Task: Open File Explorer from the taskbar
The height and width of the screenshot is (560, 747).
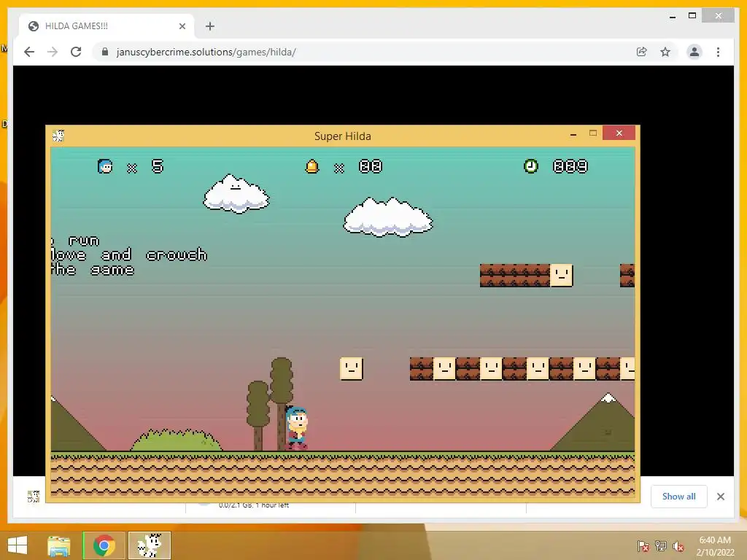Action: pos(59,545)
